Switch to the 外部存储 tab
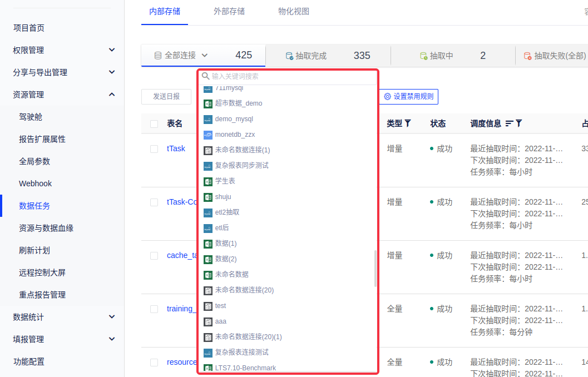 coord(229,12)
